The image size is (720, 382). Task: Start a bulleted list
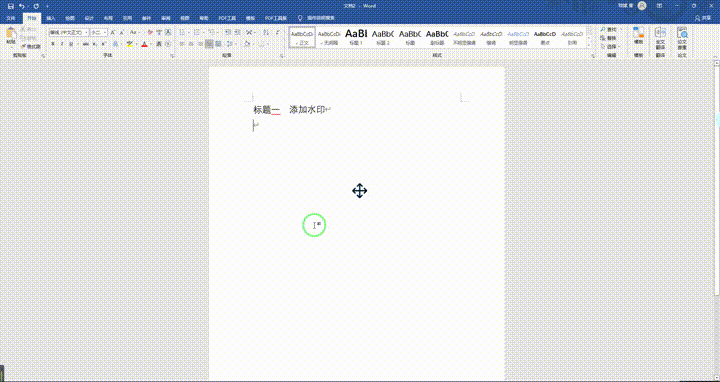coord(182,33)
